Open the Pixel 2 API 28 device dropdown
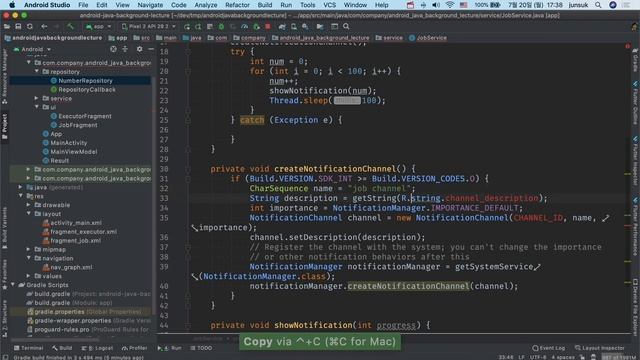 tap(149, 27)
